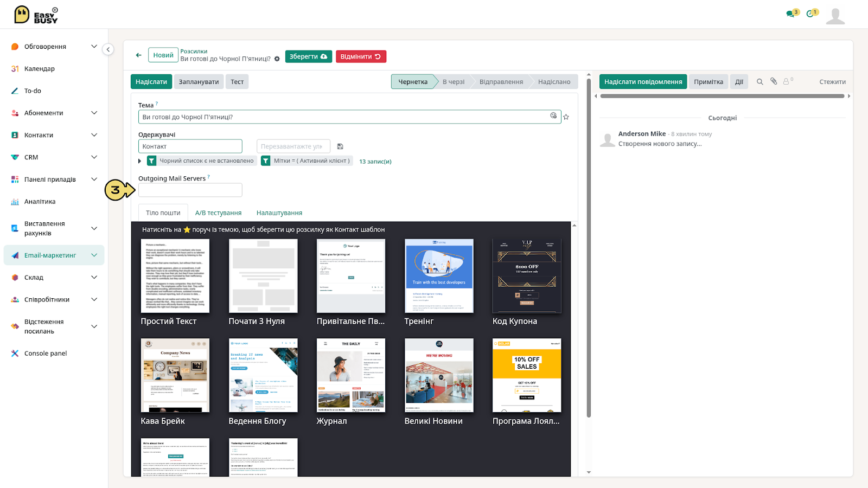This screenshot has width=868, height=488.
Task: Select В черзі status stage
Action: point(454,82)
